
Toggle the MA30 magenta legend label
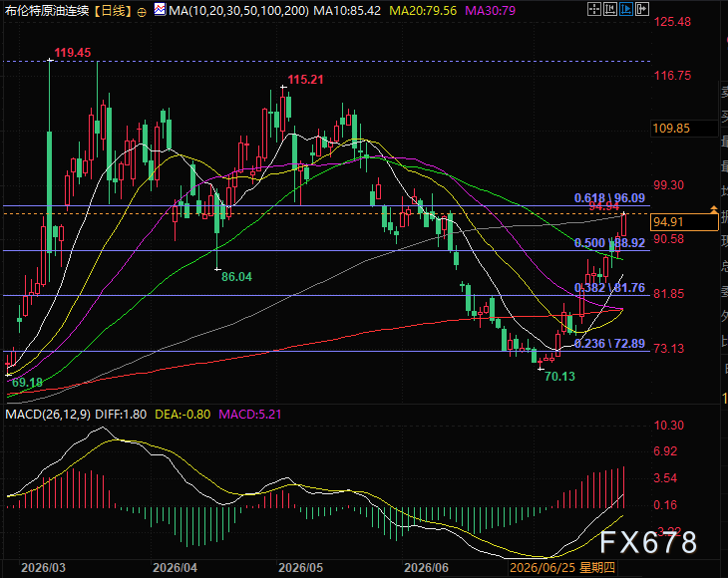click(x=490, y=10)
